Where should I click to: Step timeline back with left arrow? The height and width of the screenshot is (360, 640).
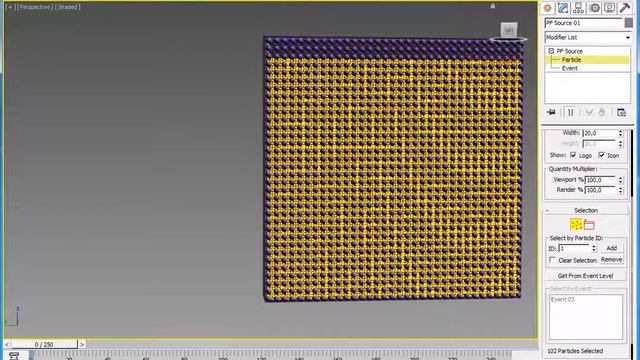[7, 344]
